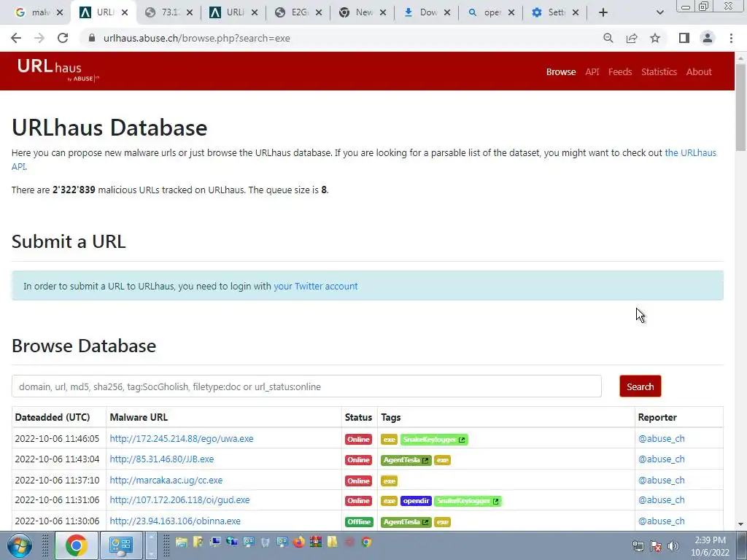Close the Settings tab
747x560 pixels.
point(576,12)
